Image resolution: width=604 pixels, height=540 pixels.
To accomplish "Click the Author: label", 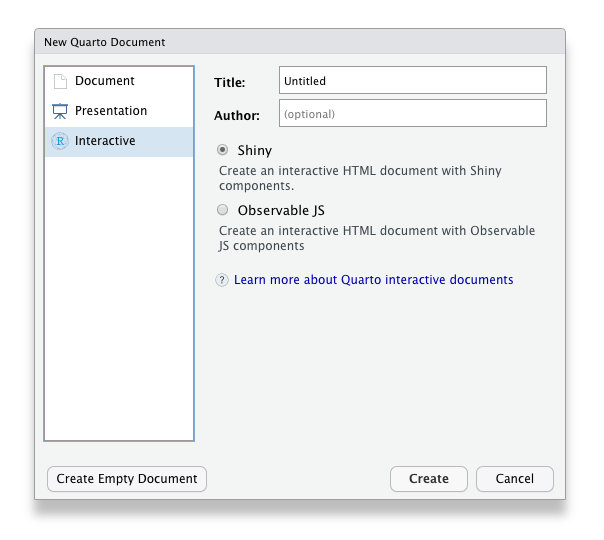I will point(237,116).
